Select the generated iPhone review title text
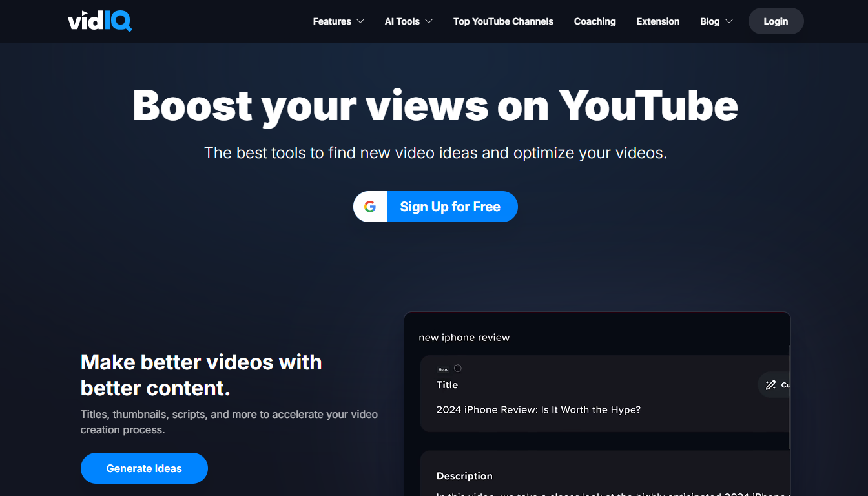868x496 pixels. pos(538,409)
